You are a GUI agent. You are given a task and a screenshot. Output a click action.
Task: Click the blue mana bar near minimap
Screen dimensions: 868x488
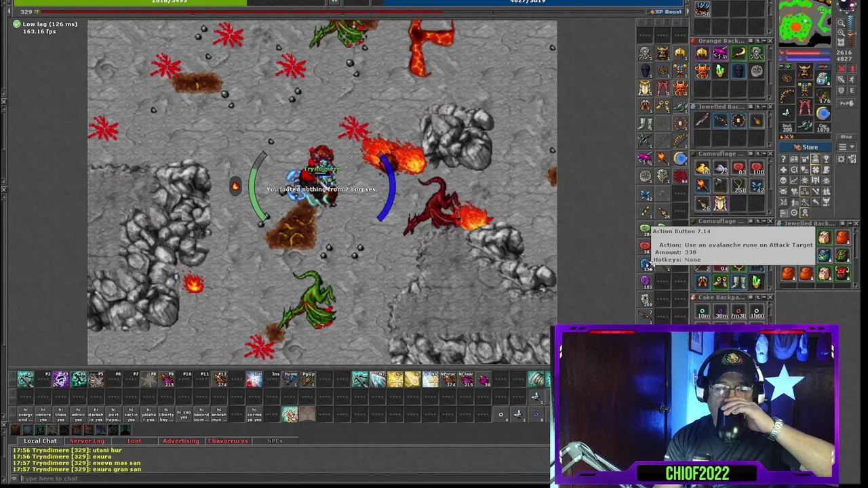click(808, 58)
